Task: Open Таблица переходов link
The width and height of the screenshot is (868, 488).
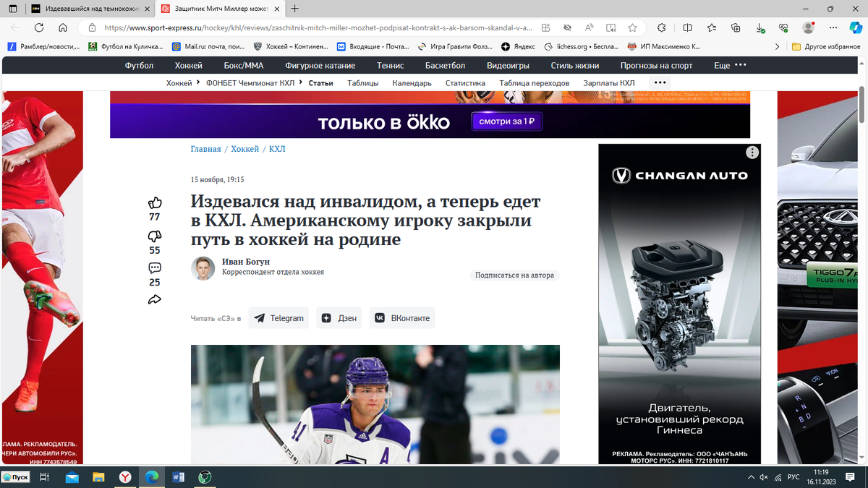Action: click(534, 83)
